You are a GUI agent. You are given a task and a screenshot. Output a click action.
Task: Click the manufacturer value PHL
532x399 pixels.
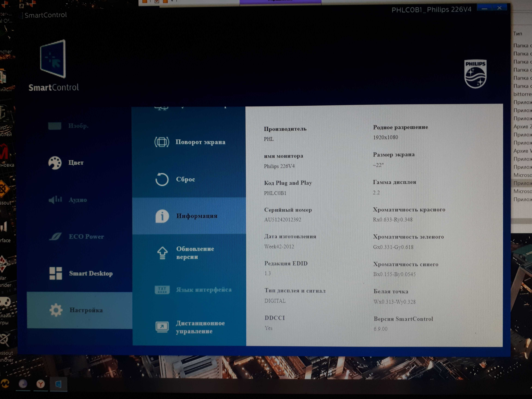coord(269,139)
